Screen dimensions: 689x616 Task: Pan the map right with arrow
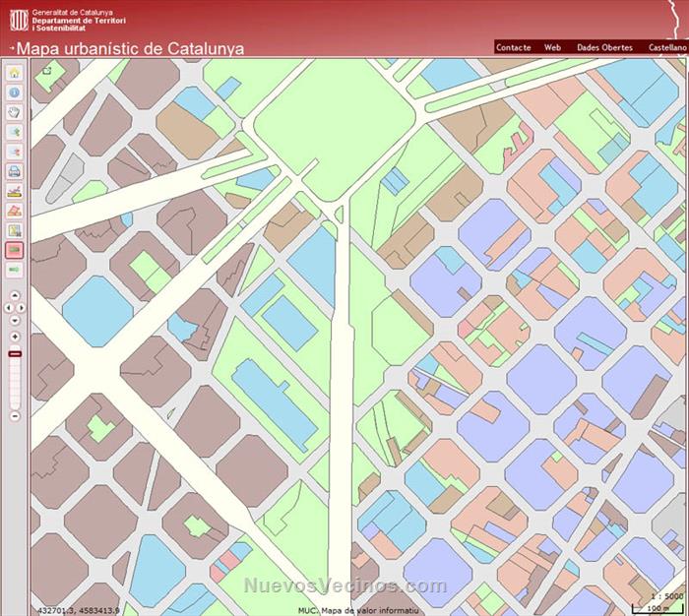point(23,307)
